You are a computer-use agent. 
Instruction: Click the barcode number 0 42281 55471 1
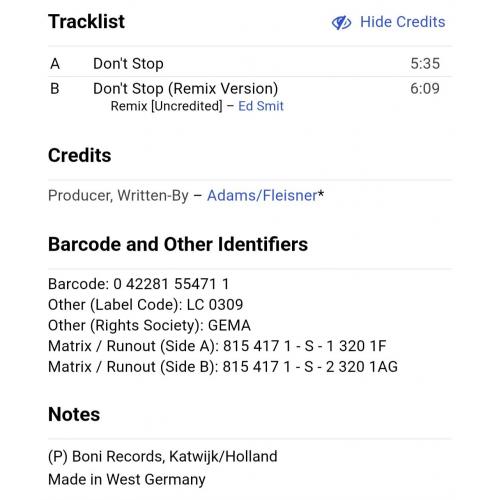click(x=171, y=284)
